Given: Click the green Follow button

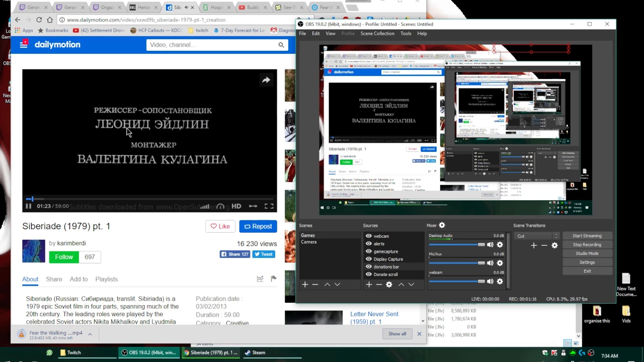Looking at the screenshot, I should (64, 257).
